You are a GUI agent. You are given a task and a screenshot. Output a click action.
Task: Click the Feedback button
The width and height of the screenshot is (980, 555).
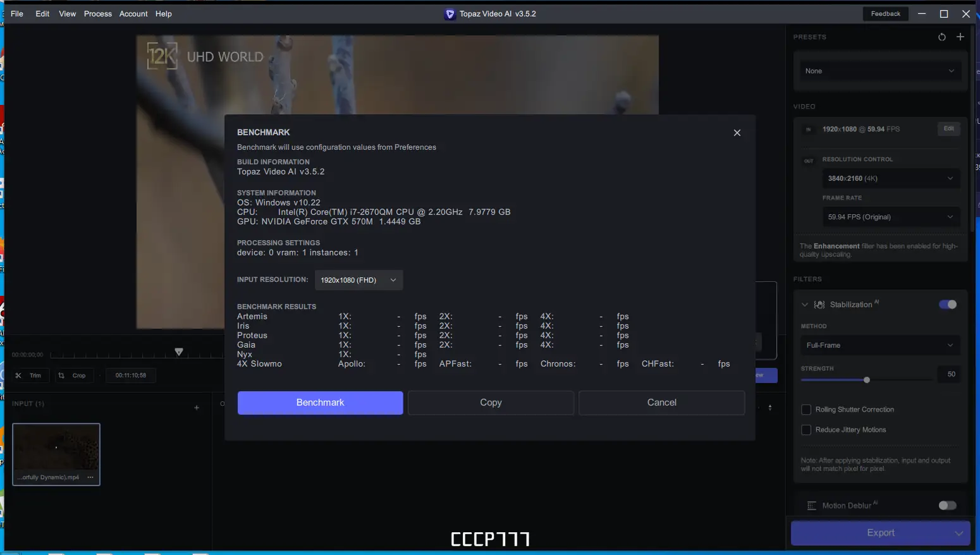point(885,14)
